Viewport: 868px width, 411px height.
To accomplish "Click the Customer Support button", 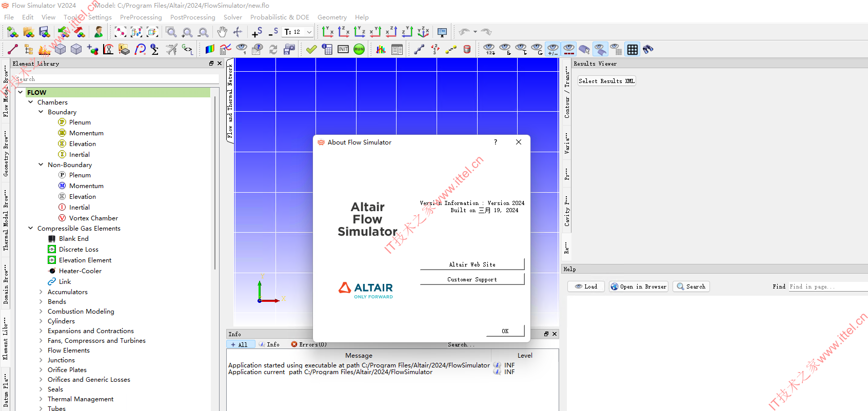I will tap(472, 279).
